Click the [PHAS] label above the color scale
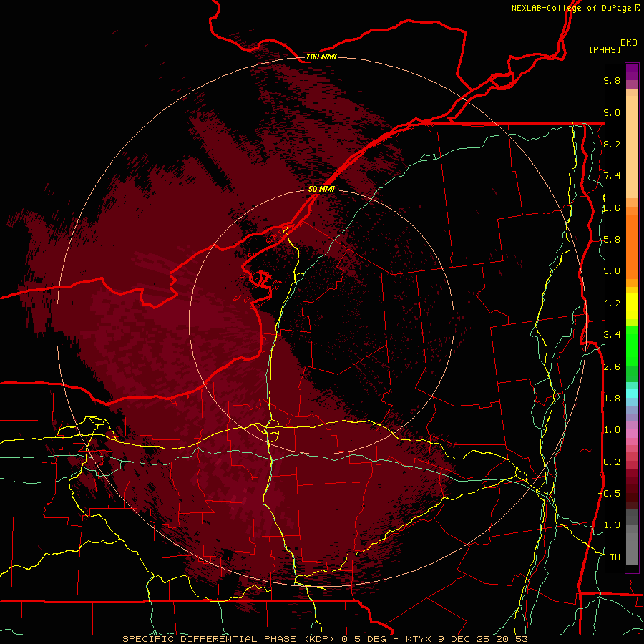The image size is (644, 644). tap(605, 49)
